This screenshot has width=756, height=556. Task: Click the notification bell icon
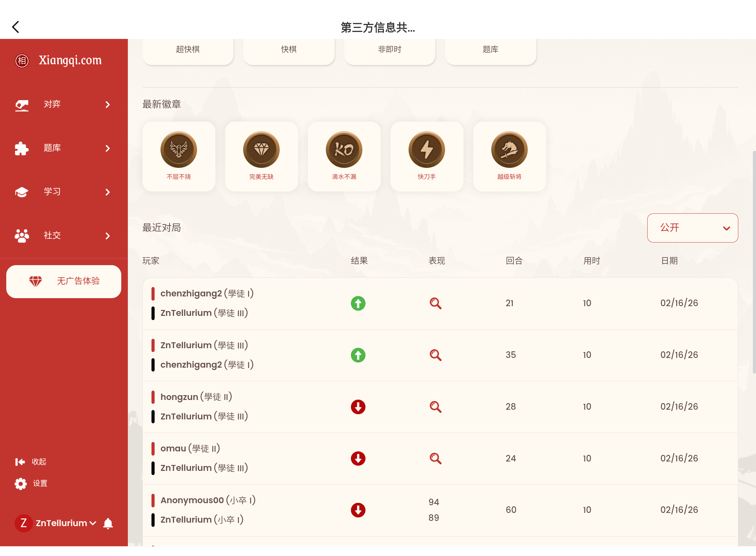click(x=108, y=523)
